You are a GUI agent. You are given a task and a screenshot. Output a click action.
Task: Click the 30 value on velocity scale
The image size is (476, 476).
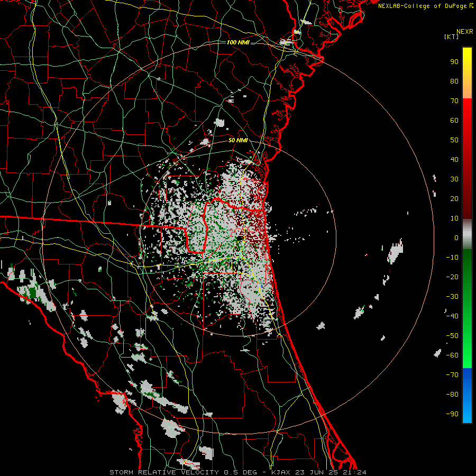coord(454,179)
